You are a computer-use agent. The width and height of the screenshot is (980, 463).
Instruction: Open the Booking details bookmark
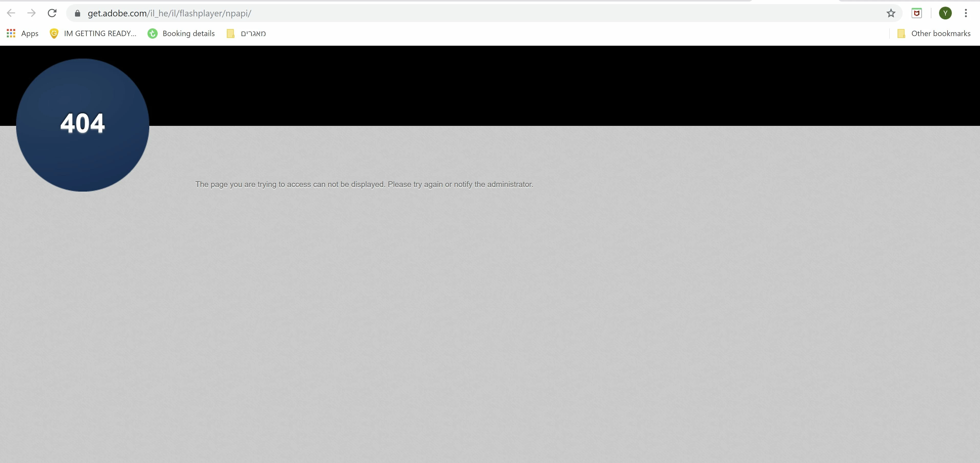(188, 34)
